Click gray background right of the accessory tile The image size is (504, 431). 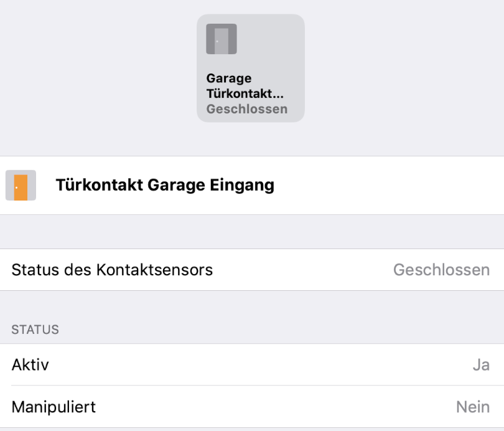pyautogui.click(x=404, y=69)
